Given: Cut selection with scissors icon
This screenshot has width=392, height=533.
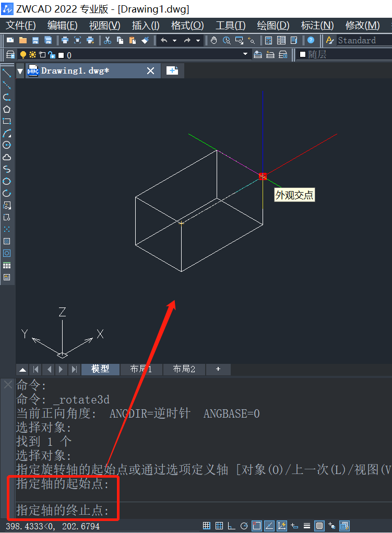Looking at the screenshot, I should (108, 40).
